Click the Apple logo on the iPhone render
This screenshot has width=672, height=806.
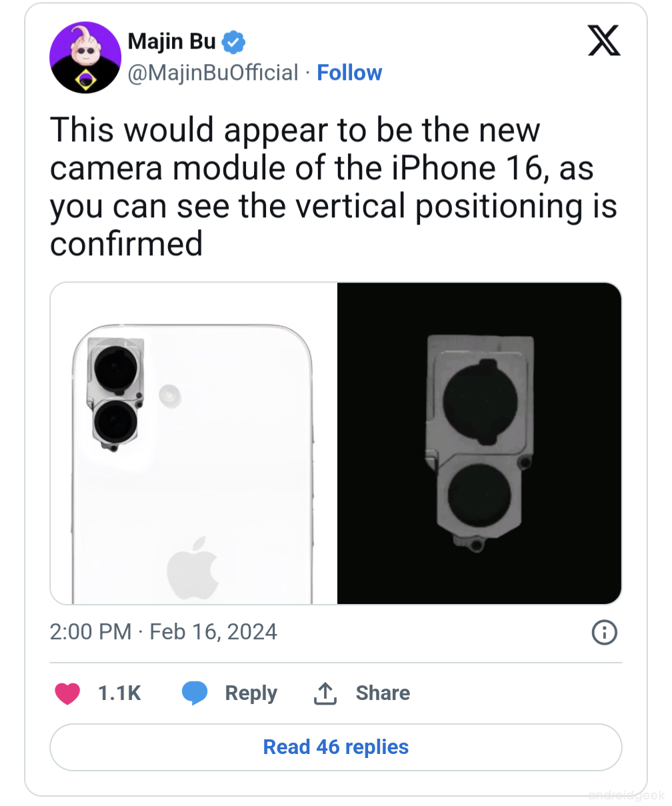[x=193, y=566]
